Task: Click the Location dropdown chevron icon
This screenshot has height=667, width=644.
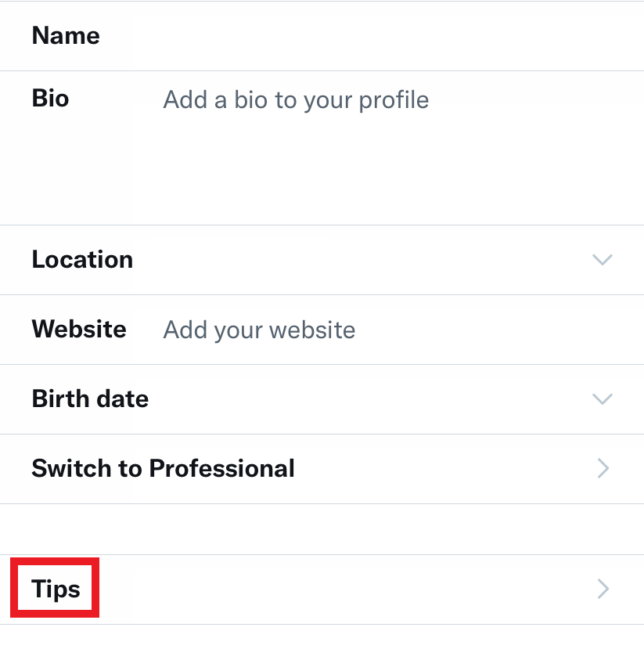Action: [x=603, y=259]
